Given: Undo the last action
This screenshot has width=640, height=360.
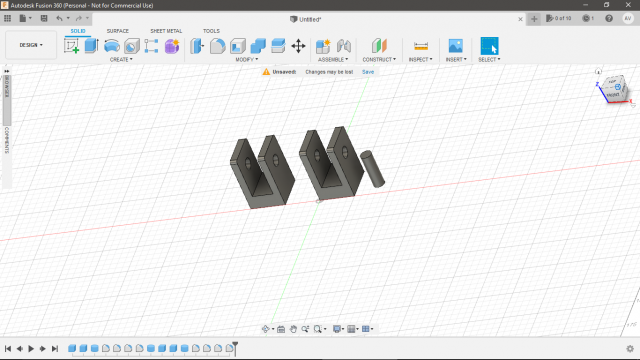Looking at the screenshot, I should coord(59,18).
